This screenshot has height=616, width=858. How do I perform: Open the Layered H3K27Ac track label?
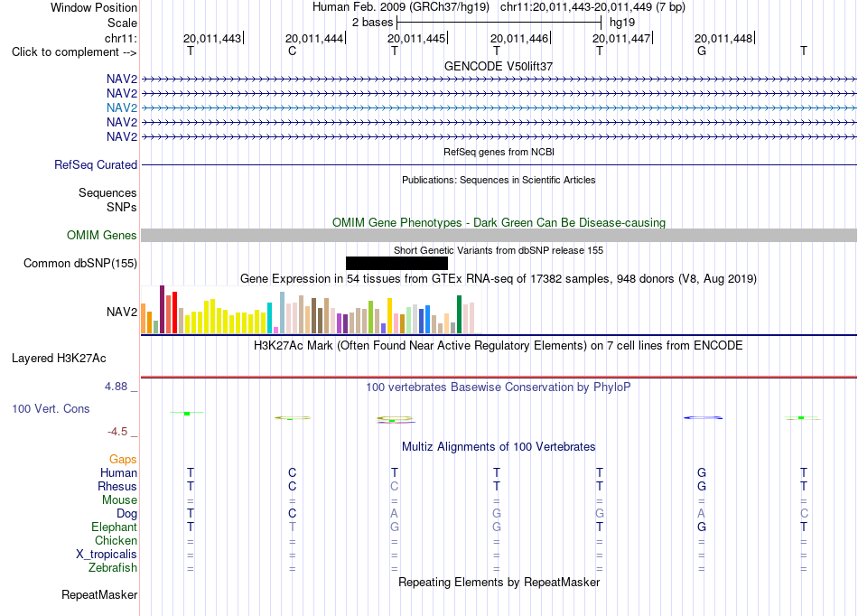point(59,359)
